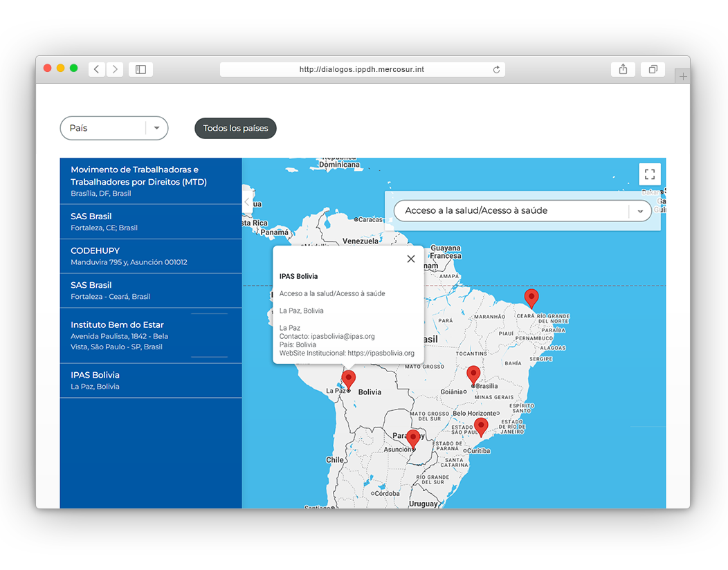Close the IPAS Bolivia info popup
This screenshot has width=728, height=570.
click(x=411, y=259)
